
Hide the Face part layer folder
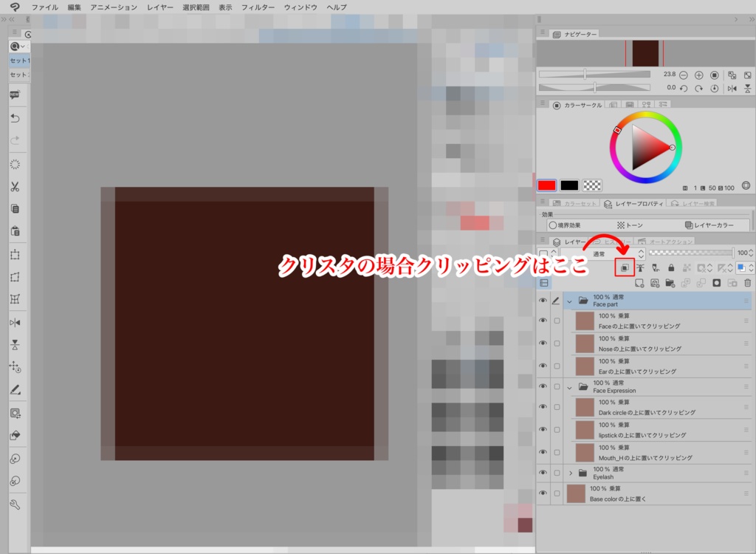(543, 300)
